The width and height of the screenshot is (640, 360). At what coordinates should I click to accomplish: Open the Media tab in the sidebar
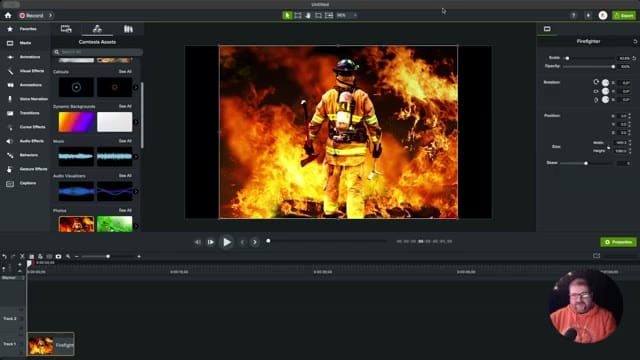tap(25, 43)
